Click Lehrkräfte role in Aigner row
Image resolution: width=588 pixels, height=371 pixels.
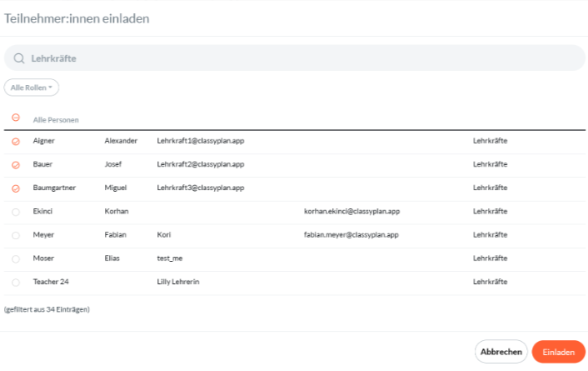(490, 141)
